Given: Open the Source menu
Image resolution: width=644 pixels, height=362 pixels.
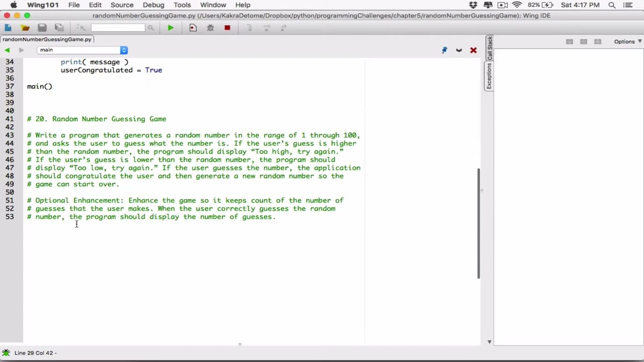Looking at the screenshot, I should point(122,5).
